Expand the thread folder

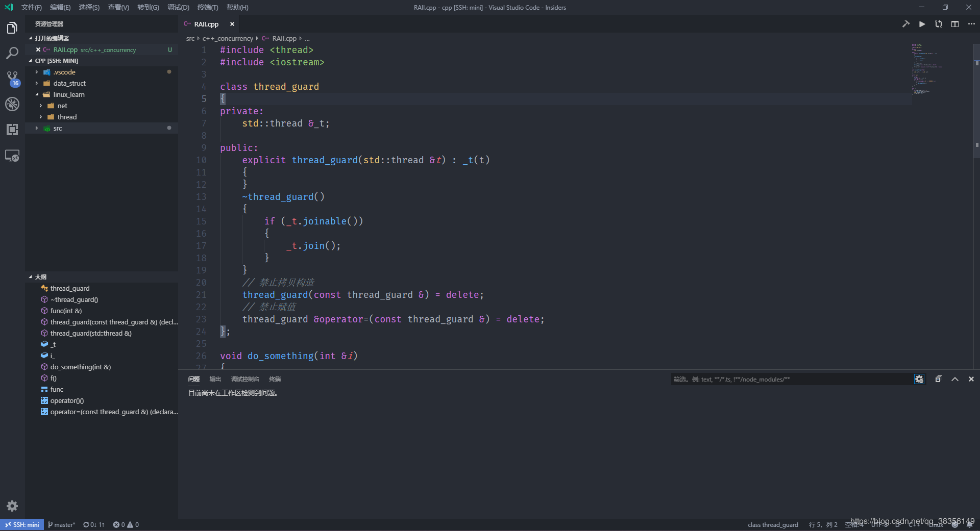coord(67,117)
